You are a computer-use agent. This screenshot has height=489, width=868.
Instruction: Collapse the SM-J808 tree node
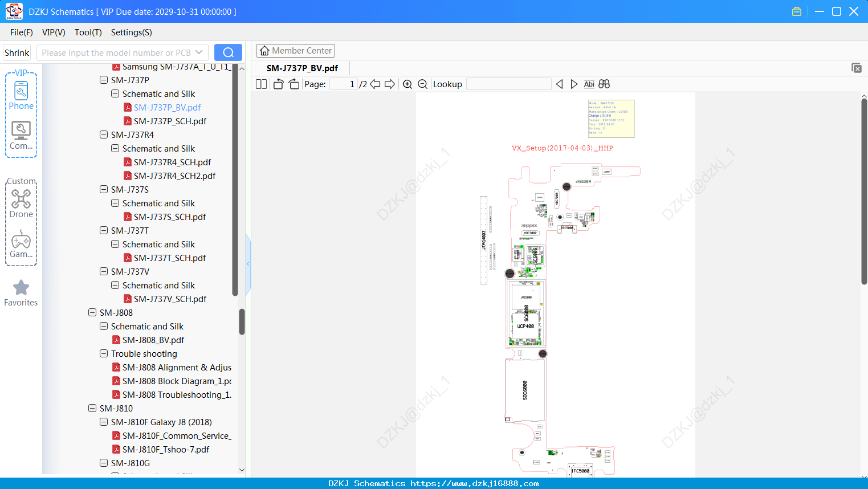pos(92,312)
